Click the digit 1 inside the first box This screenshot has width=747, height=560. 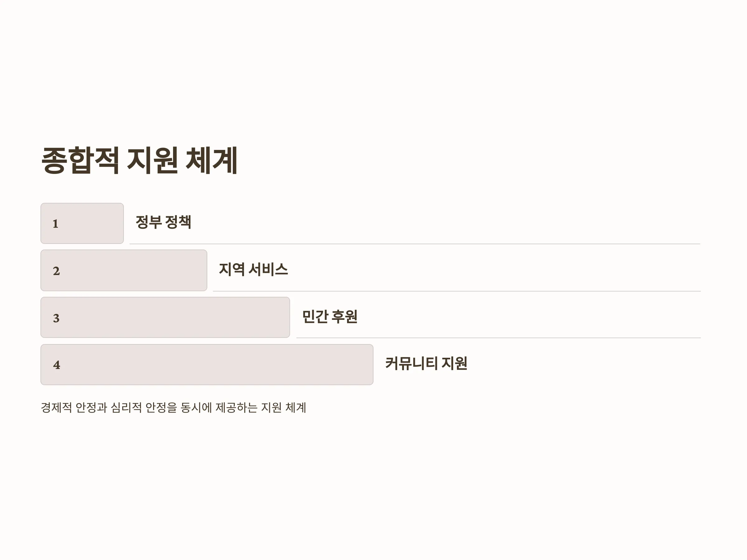[x=55, y=224]
